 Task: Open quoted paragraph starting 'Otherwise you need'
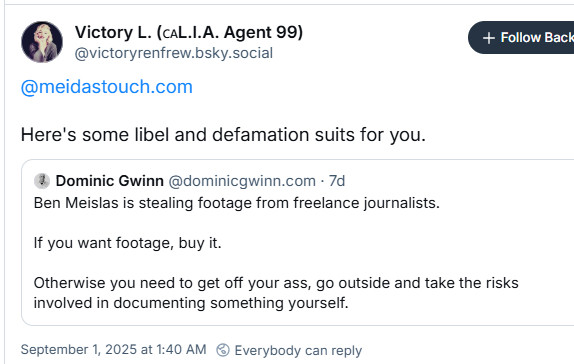click(276, 293)
